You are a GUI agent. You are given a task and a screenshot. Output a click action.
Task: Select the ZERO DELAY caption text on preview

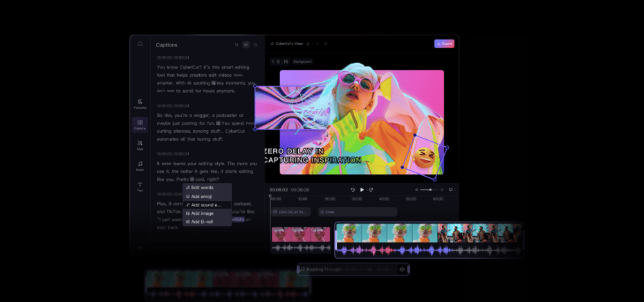click(x=313, y=156)
